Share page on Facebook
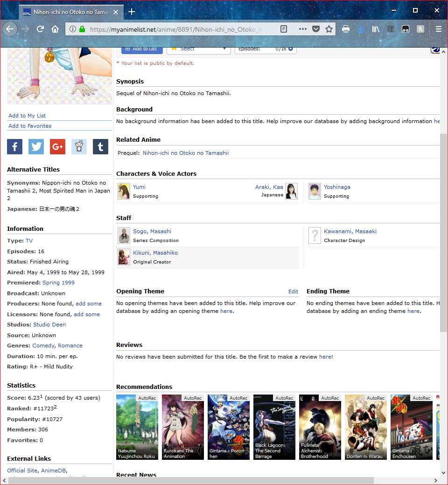Viewport: 448px width, 485px height. coord(14,147)
